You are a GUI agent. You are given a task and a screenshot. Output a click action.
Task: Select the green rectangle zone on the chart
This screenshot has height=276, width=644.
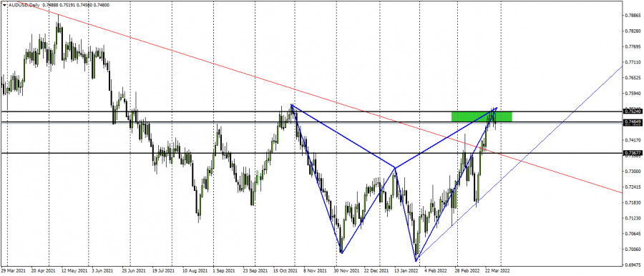(x=482, y=117)
